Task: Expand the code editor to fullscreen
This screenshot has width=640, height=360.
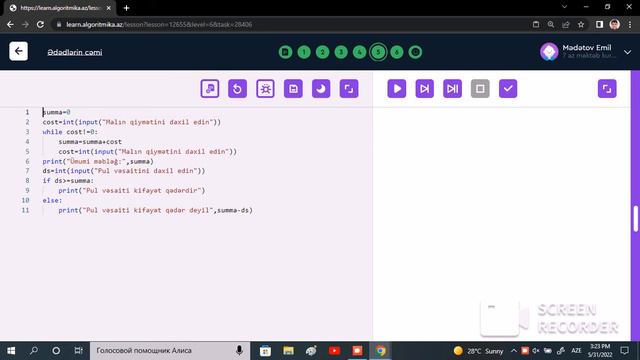Action: tap(349, 89)
